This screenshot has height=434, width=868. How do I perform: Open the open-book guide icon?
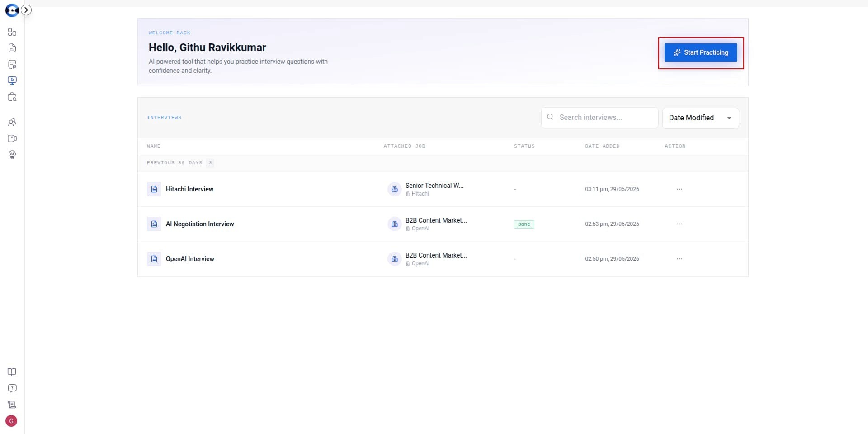[x=12, y=372]
